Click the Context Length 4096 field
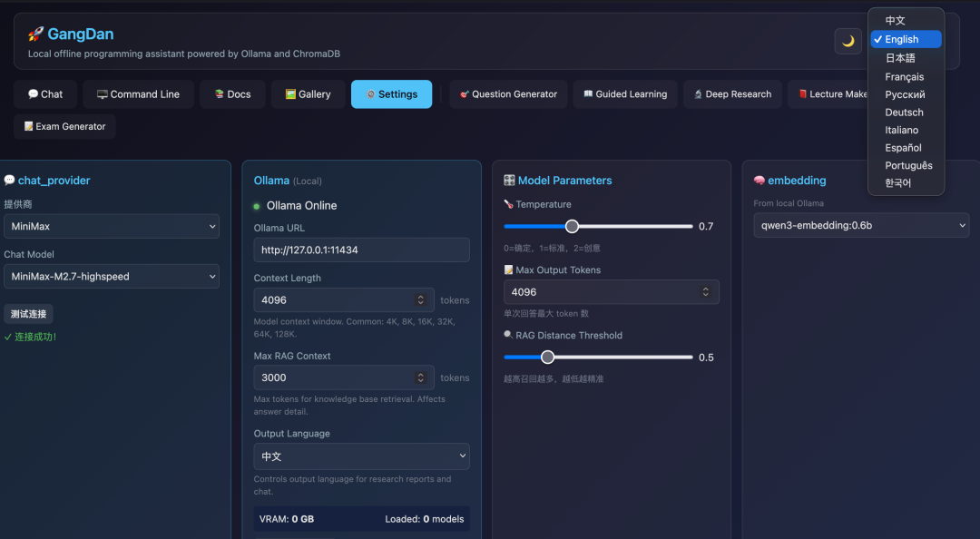 (344, 300)
